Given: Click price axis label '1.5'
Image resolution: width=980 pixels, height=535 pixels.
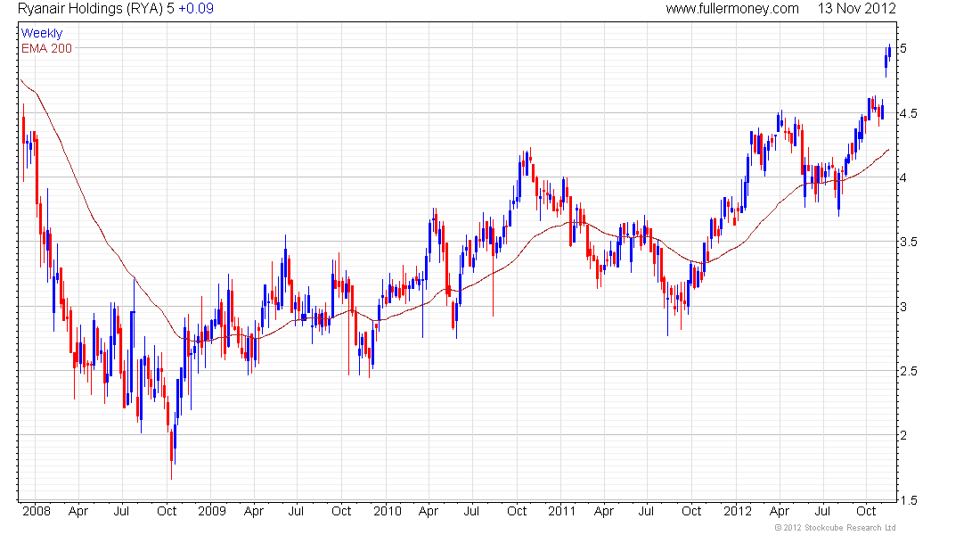Looking at the screenshot, I should (909, 500).
